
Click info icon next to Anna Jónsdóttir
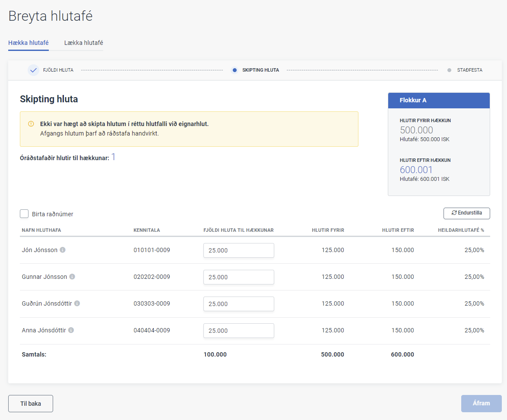pyautogui.click(x=71, y=330)
